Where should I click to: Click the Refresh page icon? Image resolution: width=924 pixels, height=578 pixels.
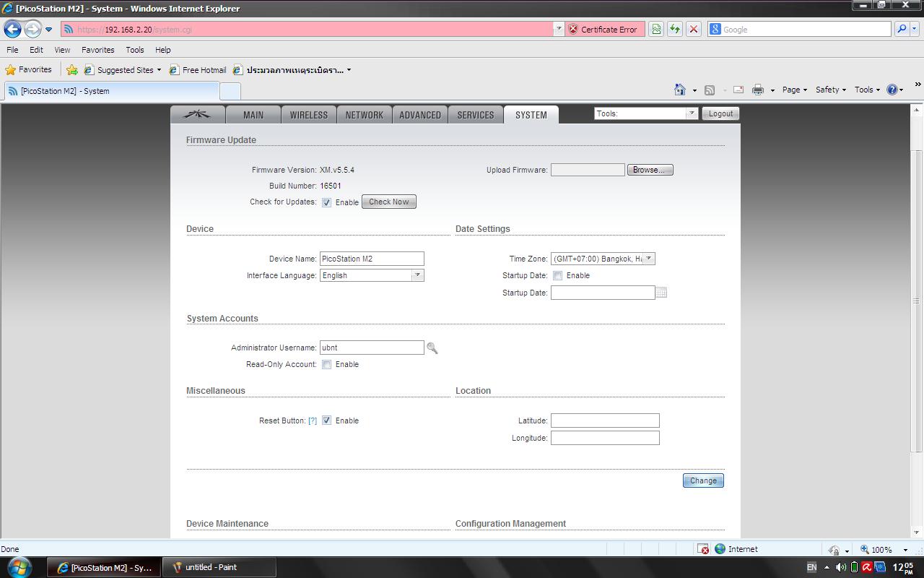tap(674, 29)
